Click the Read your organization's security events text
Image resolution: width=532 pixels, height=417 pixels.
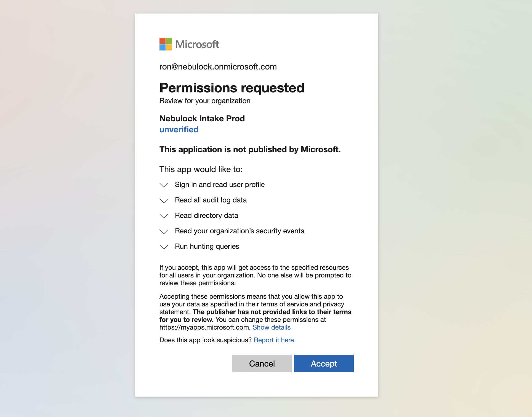coord(240,231)
